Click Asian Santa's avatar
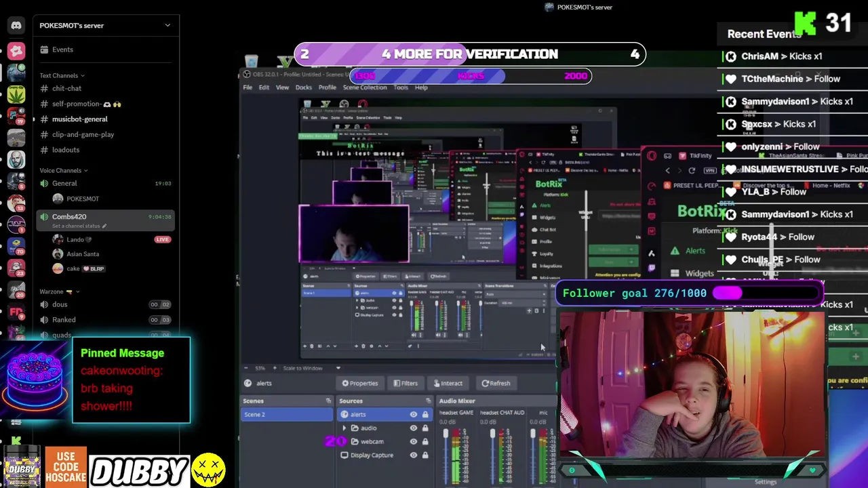The height and width of the screenshot is (488, 868). coord(58,254)
